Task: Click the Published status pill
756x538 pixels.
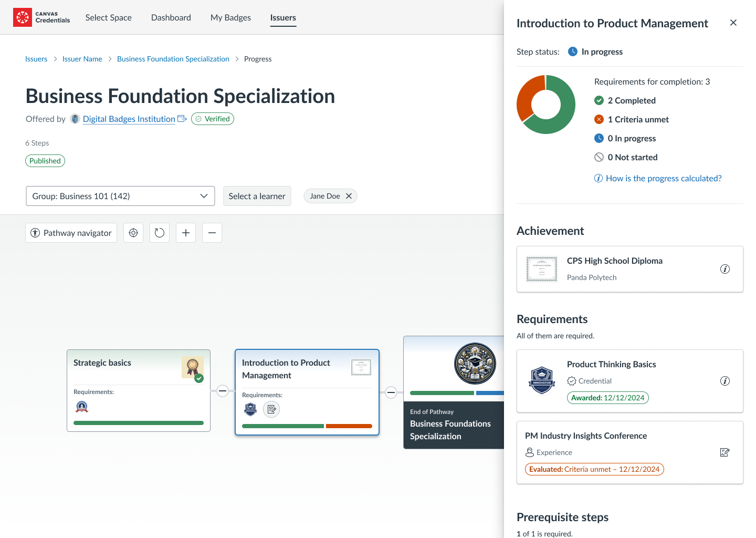Action: click(45, 161)
